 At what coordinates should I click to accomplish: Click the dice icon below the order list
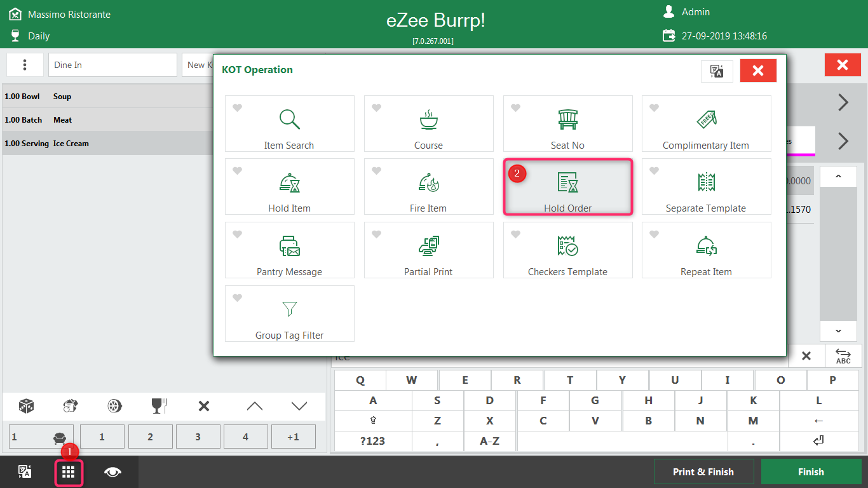coord(26,406)
